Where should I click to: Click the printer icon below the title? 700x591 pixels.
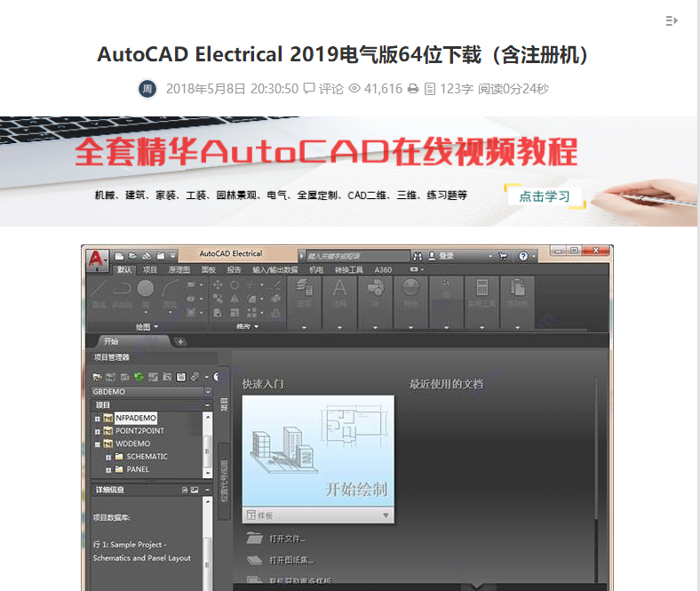pos(413,89)
